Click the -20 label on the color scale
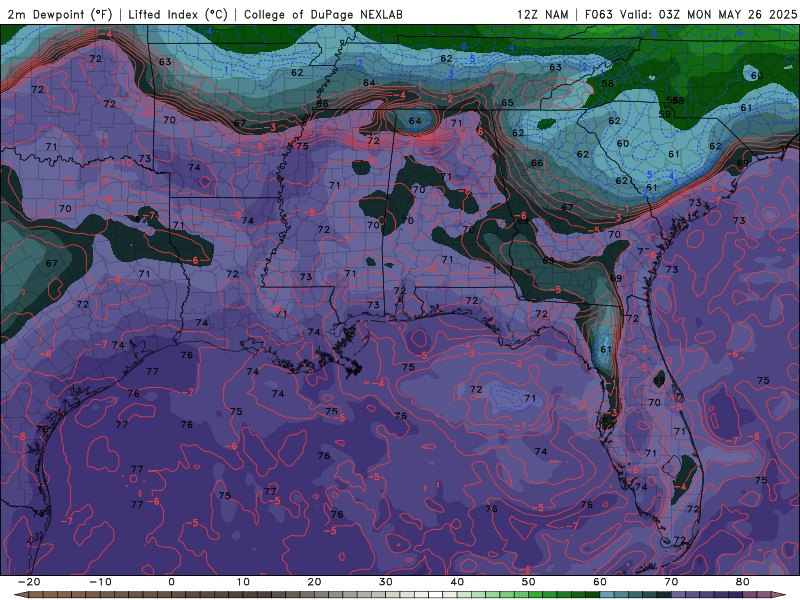This screenshot has height=600, width=800. click(29, 582)
